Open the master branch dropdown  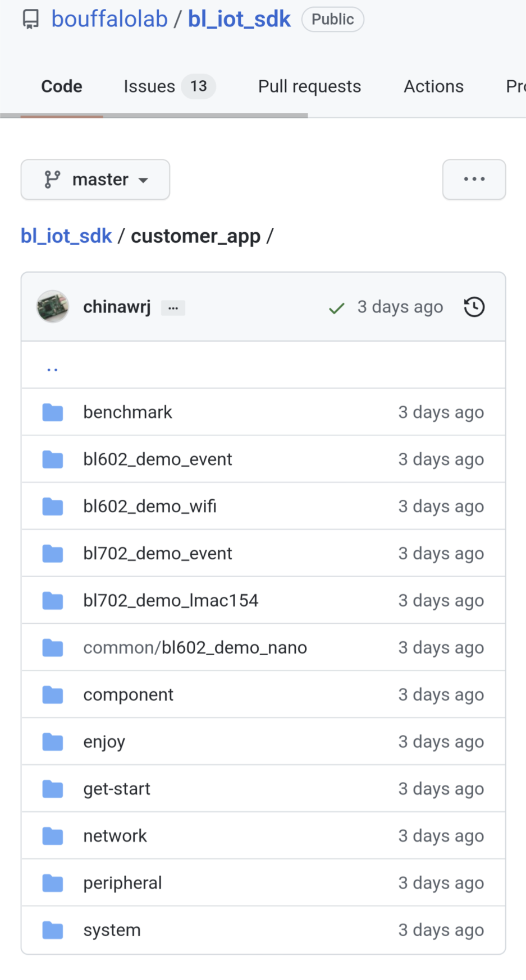95,180
